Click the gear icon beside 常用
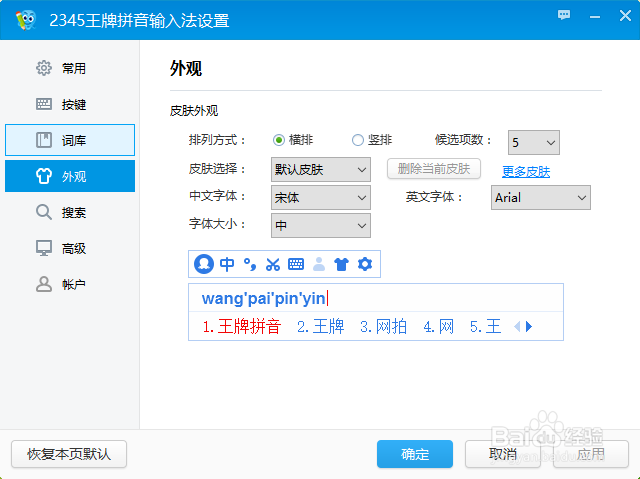Viewport: 640px width, 479px height. pos(44,68)
